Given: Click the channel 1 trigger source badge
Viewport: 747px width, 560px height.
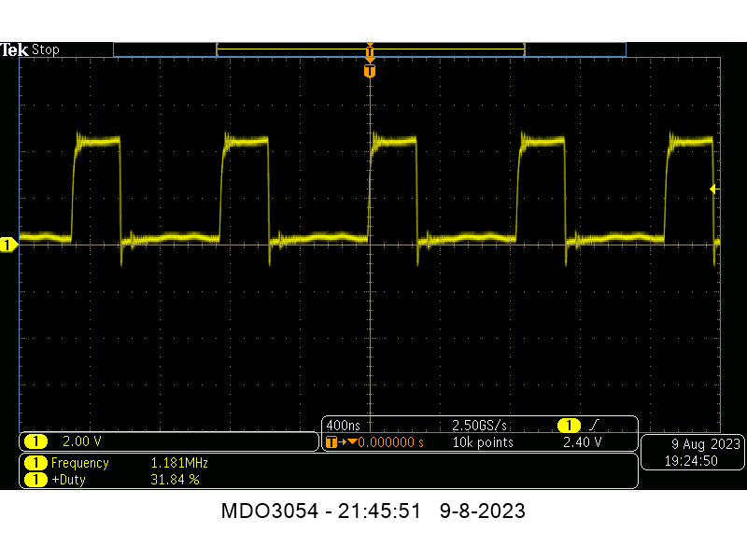Looking at the screenshot, I should [569, 426].
